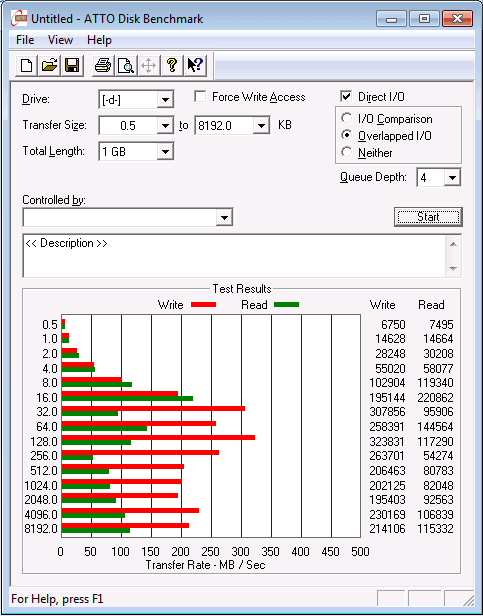Click inside the Description text box

235,256
